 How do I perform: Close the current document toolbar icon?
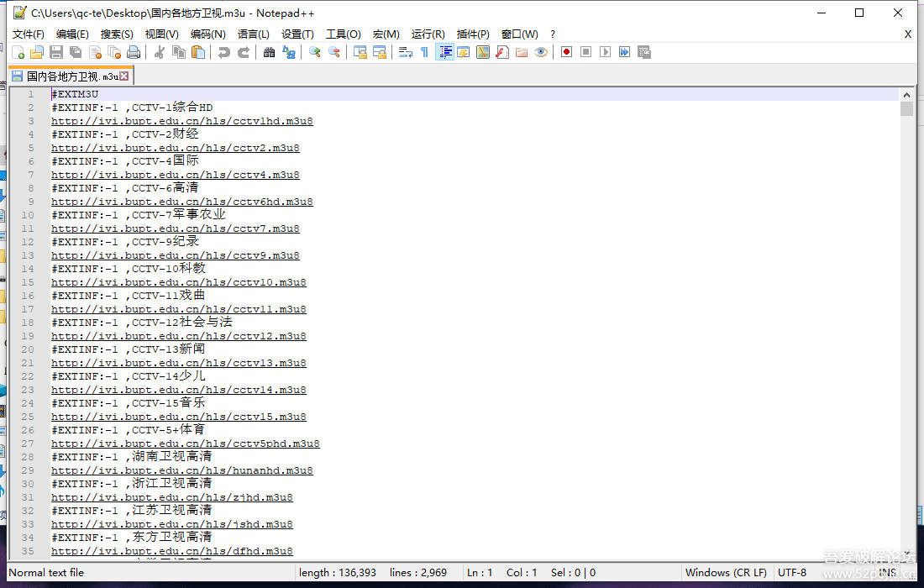pyautogui.click(x=95, y=52)
